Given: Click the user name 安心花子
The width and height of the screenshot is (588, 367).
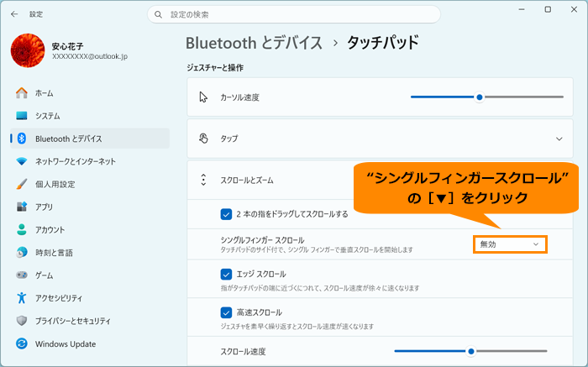Looking at the screenshot, I should 67,46.
